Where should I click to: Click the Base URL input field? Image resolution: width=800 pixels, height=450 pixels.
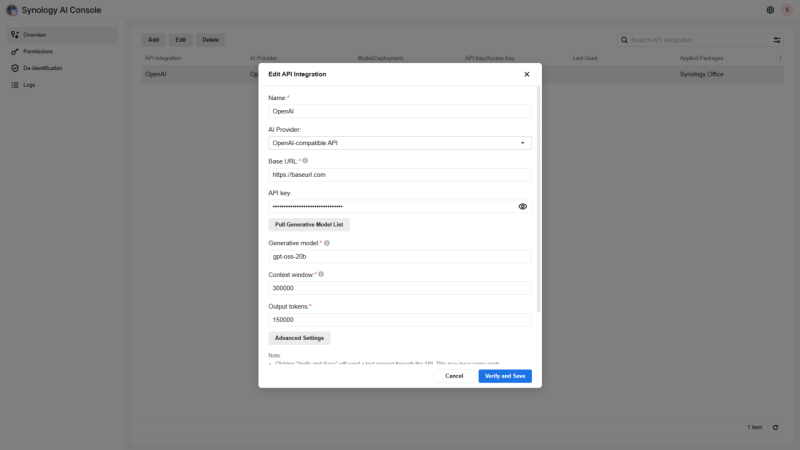pyautogui.click(x=399, y=174)
